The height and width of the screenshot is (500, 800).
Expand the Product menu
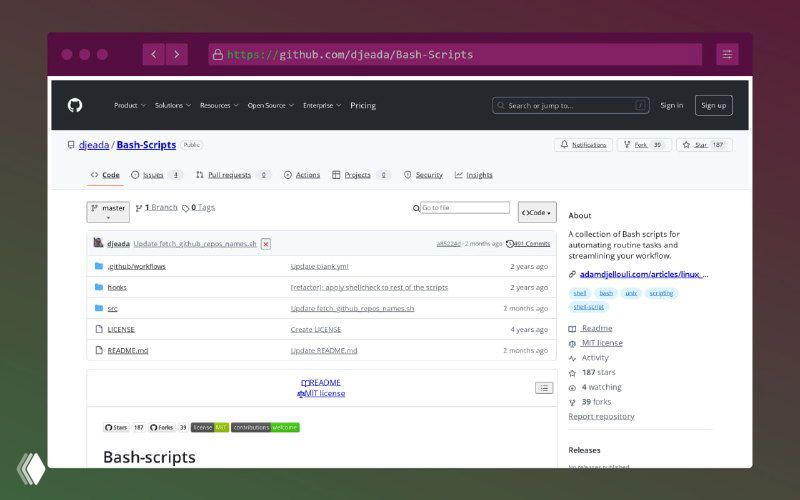pyautogui.click(x=130, y=106)
